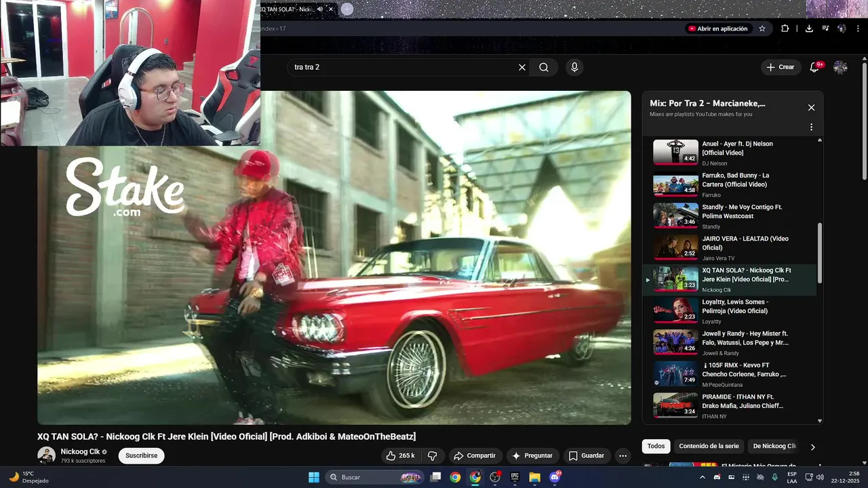Open the Crear button

pos(781,67)
